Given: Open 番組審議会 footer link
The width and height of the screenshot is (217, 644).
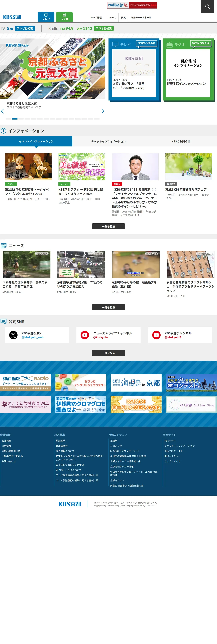Looking at the screenshot, I should 62,446.
